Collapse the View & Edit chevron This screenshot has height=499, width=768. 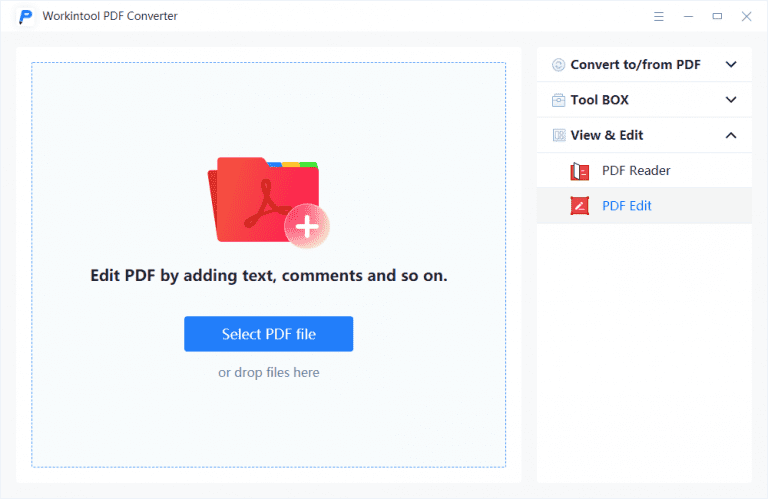(x=731, y=135)
